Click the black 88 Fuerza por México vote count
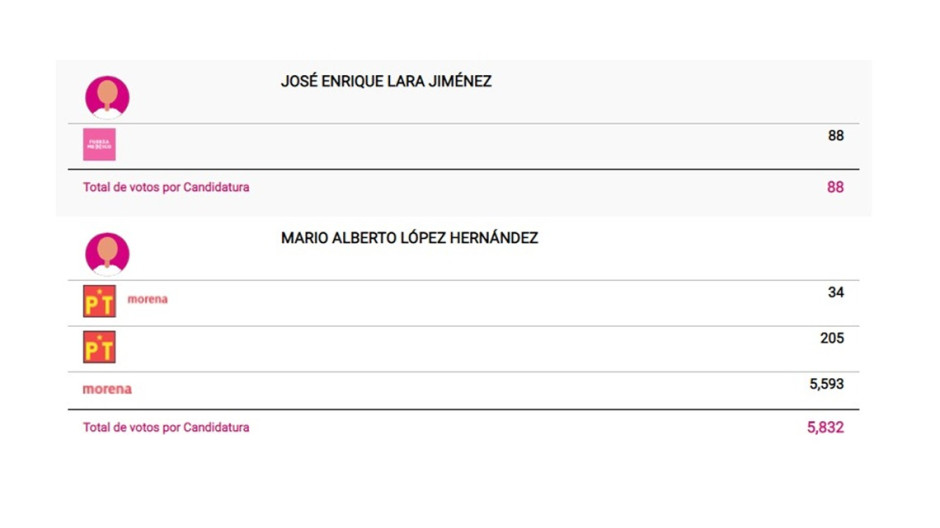 835,136
